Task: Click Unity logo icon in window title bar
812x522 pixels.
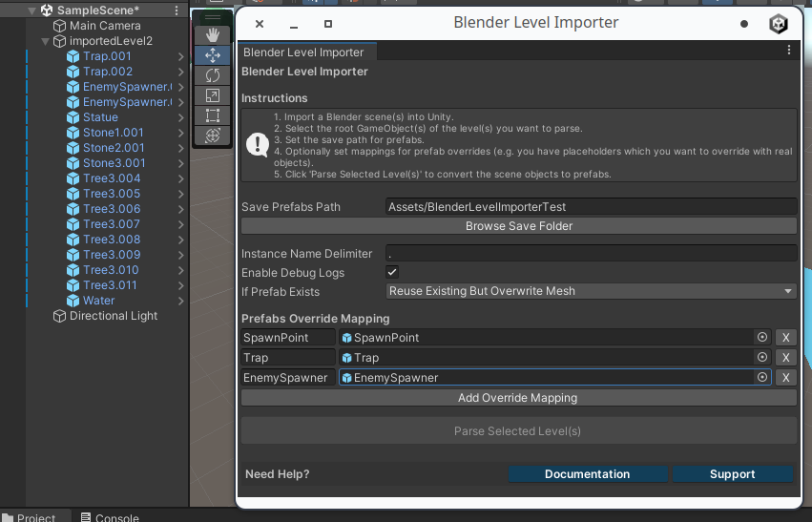Action: pyautogui.click(x=779, y=24)
